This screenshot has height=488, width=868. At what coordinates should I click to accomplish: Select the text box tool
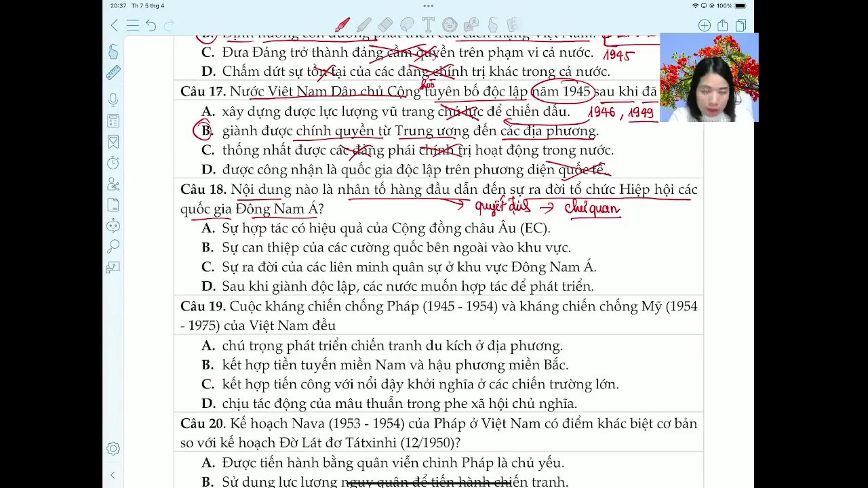coord(428,26)
